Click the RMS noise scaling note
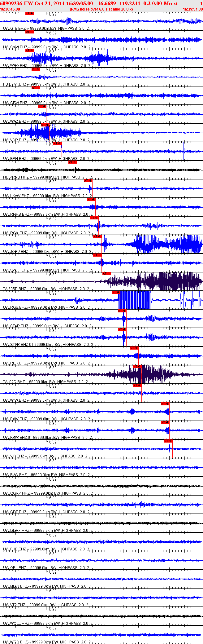203x644 pixels. click(101, 9)
